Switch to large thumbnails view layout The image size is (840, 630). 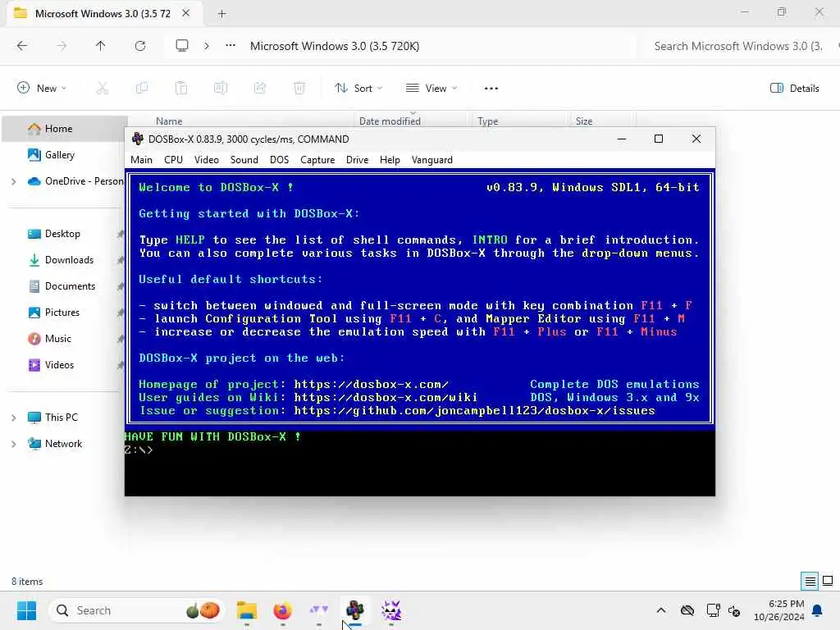tap(828, 581)
